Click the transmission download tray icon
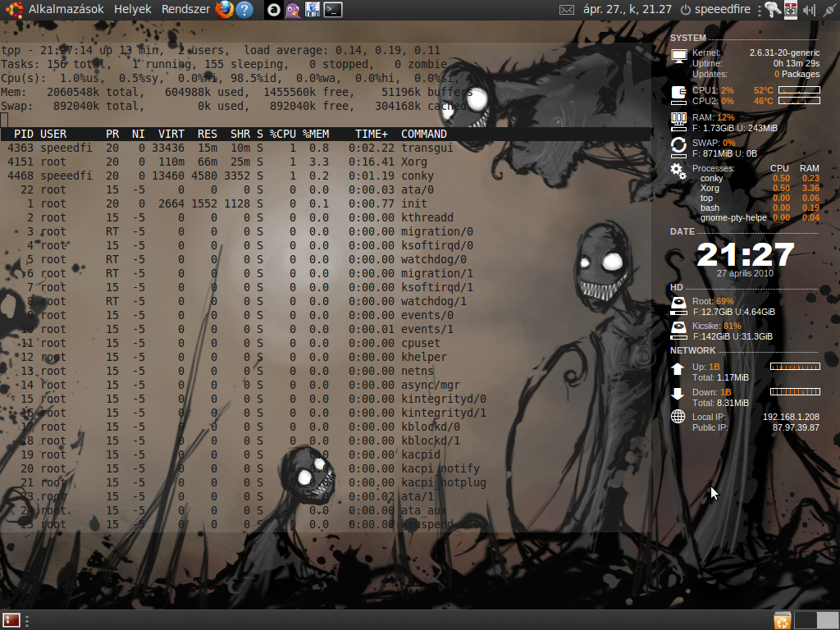Screen dimensions: 840x630 (x=791, y=10)
